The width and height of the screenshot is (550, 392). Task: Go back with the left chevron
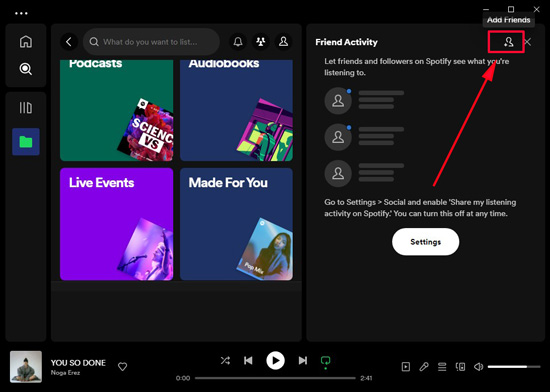69,42
